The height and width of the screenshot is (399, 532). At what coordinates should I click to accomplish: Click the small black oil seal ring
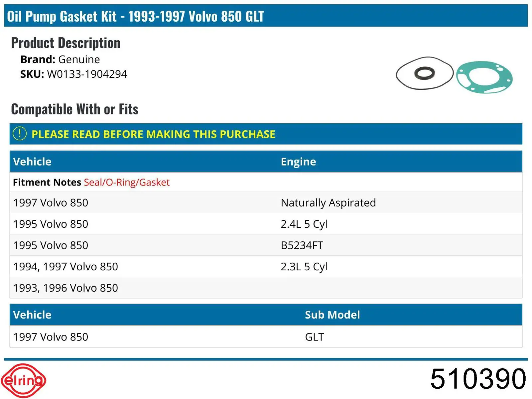(425, 73)
